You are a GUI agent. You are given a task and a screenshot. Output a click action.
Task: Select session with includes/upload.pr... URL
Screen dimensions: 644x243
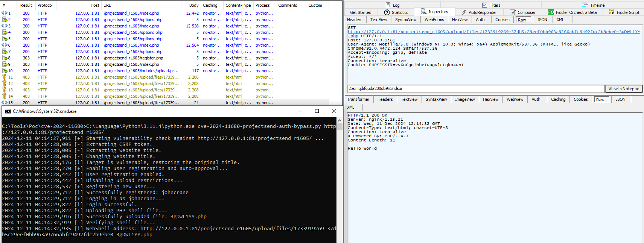pos(141,71)
